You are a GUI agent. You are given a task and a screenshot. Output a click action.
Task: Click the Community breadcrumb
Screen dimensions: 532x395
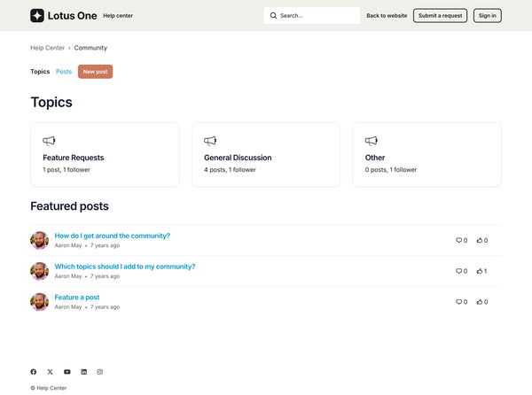90,48
